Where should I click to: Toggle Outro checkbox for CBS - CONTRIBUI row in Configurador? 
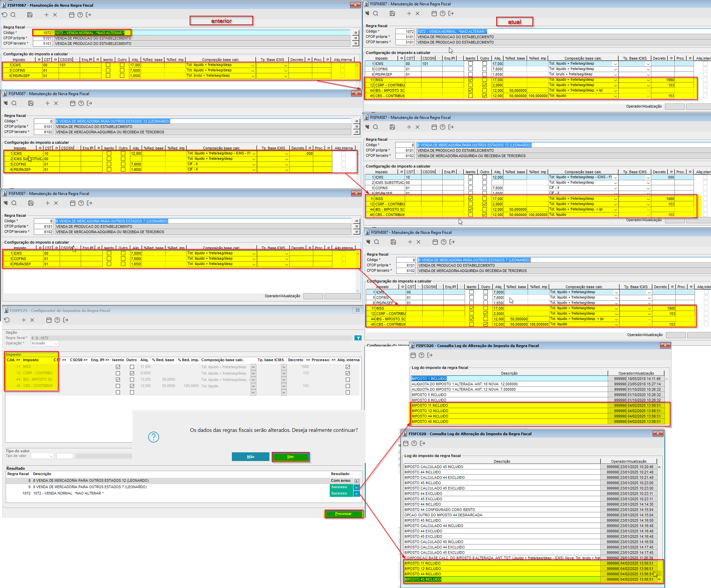pyautogui.click(x=132, y=386)
